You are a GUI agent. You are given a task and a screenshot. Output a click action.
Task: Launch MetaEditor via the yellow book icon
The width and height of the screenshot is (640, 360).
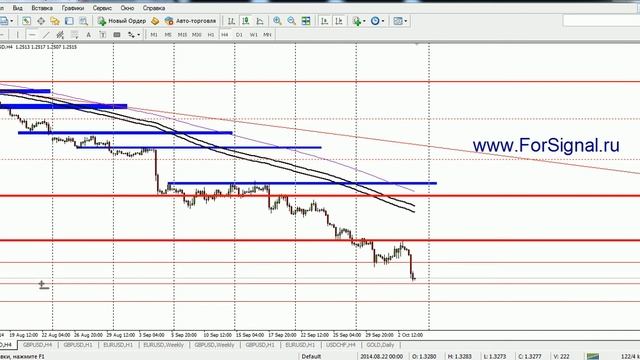[x=155, y=21]
